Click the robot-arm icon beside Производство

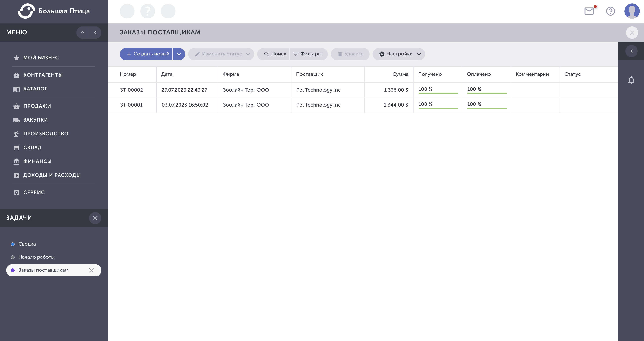17,134
